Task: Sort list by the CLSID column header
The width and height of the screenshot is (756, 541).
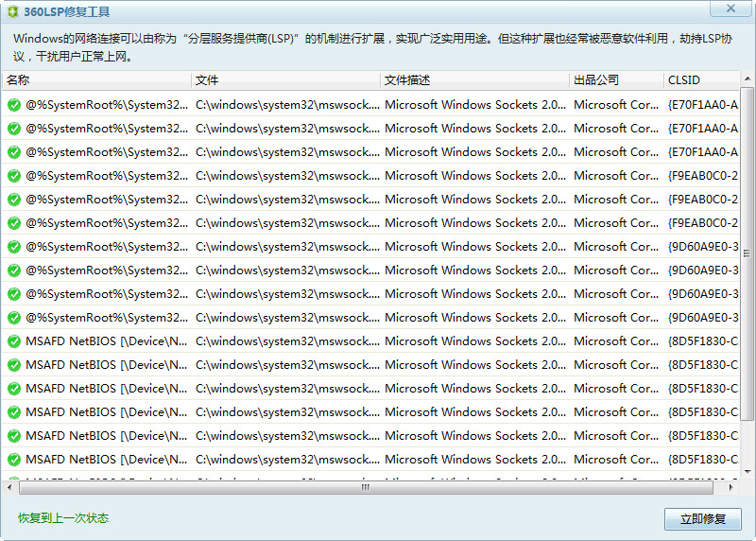Action: 701,80
